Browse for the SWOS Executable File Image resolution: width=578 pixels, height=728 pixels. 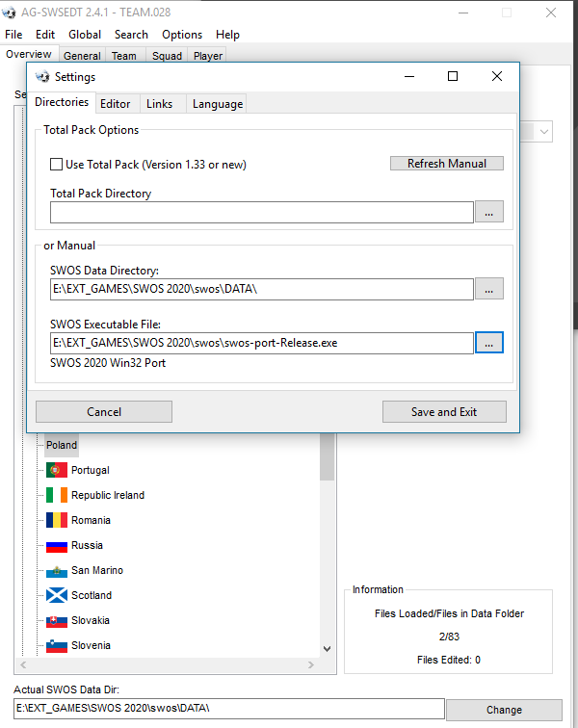click(x=489, y=343)
